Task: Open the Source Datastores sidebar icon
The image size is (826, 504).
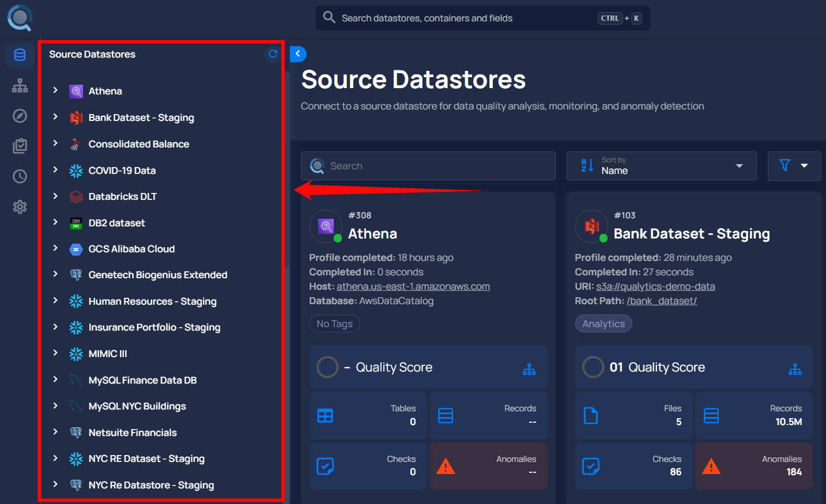Action: click(x=20, y=55)
